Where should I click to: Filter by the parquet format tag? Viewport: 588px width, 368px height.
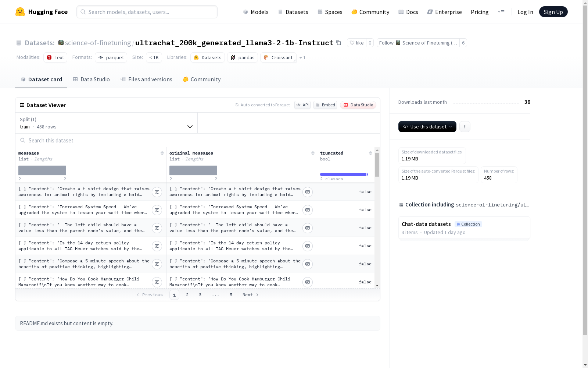(111, 57)
